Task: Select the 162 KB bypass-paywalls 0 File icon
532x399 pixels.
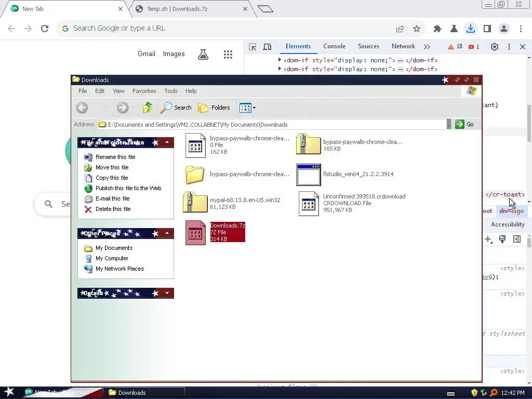Action: pos(195,145)
